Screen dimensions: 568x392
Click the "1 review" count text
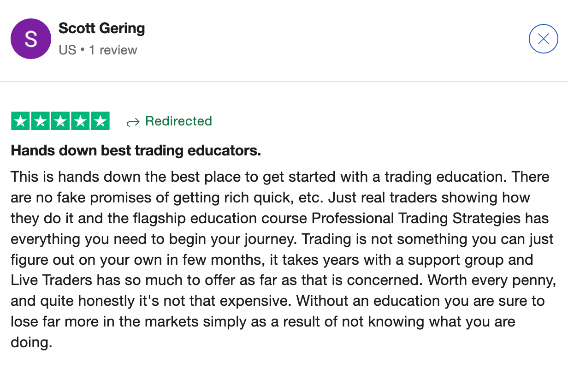pos(113,50)
